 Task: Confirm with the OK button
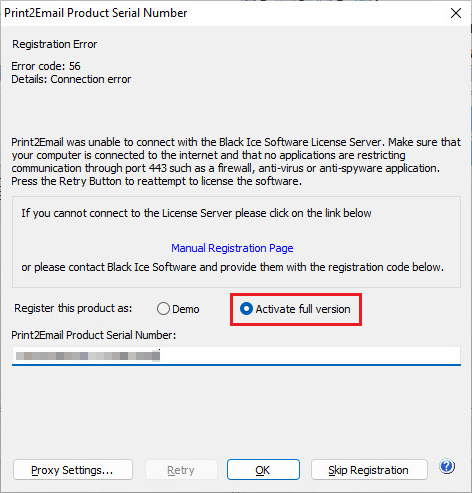click(x=263, y=470)
